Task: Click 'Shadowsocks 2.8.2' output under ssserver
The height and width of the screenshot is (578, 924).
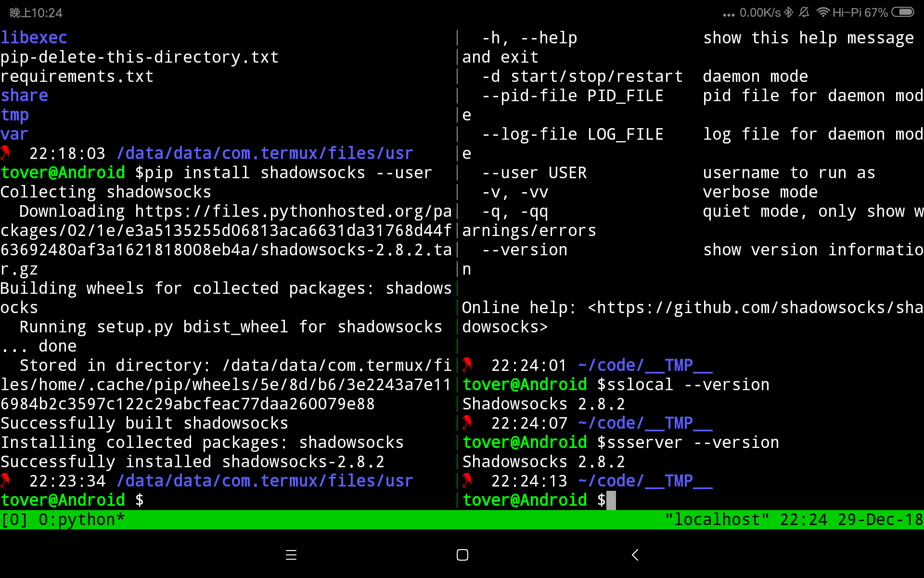Action: (544, 461)
